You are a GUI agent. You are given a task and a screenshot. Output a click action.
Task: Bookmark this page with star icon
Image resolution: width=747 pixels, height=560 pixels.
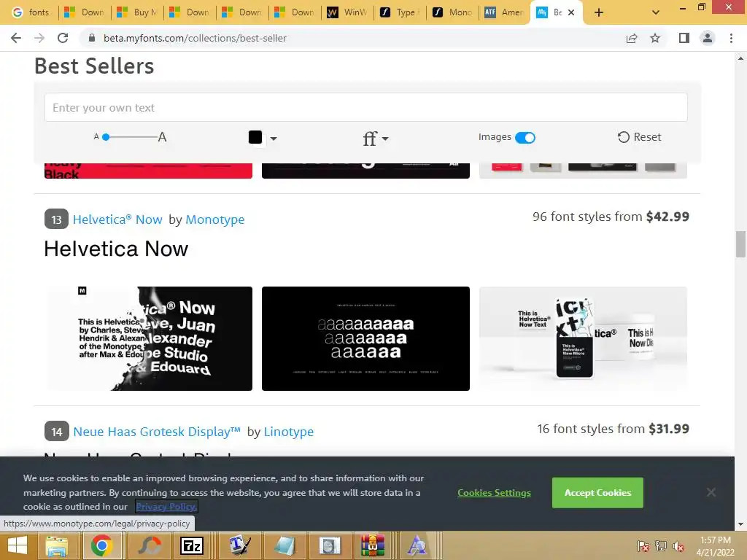tap(655, 38)
